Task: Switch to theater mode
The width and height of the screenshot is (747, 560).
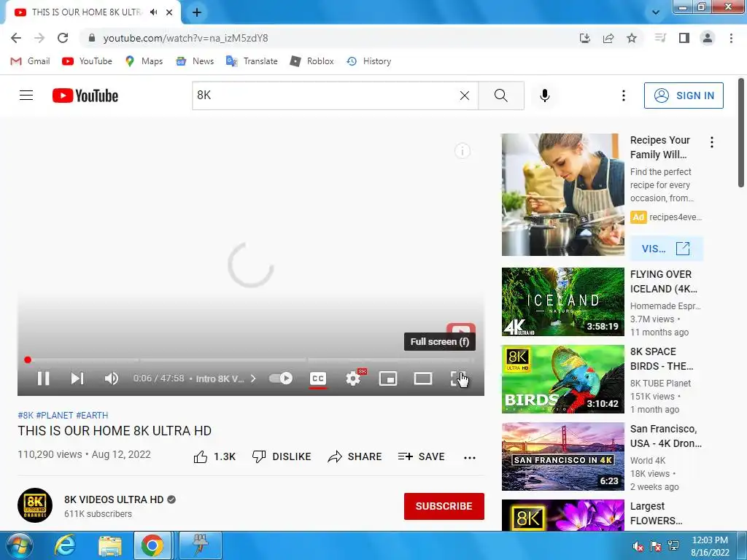Action: click(x=423, y=378)
